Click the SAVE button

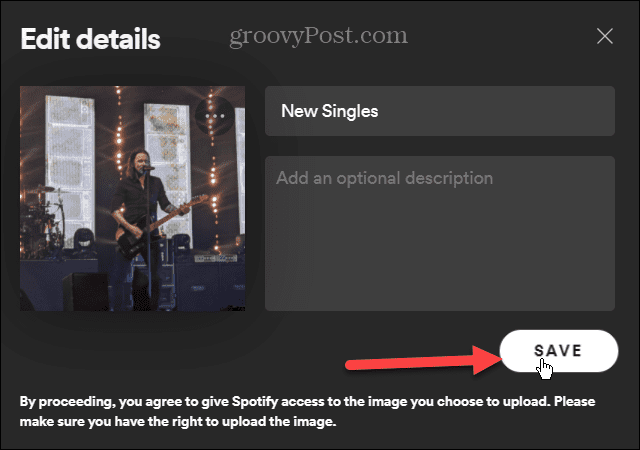pos(557,350)
